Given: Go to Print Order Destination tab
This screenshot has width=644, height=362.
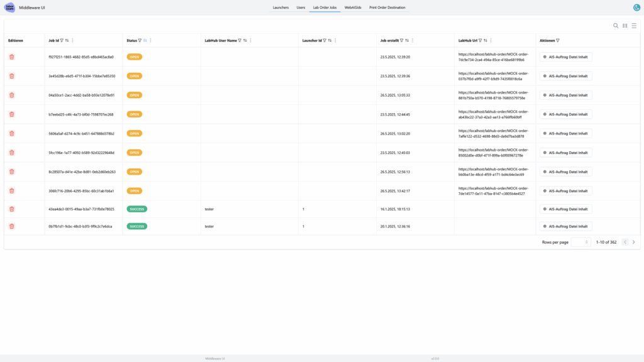Looking at the screenshot, I should click(387, 8).
